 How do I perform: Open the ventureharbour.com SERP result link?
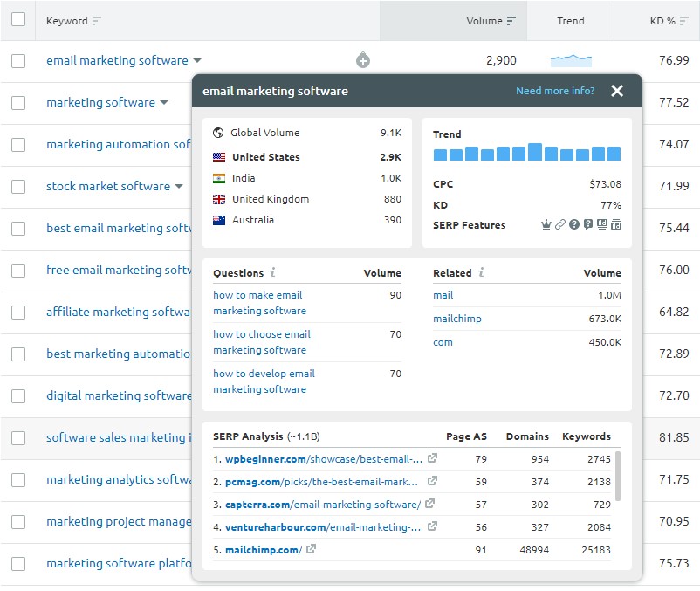pos(323,527)
